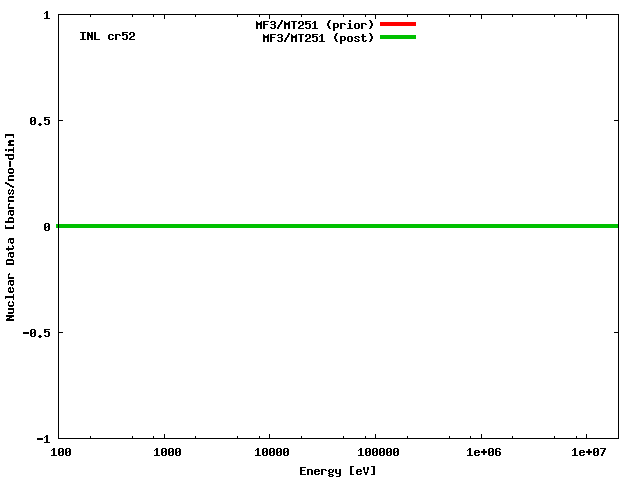Click the red prior legend line sample

(x=397, y=24)
